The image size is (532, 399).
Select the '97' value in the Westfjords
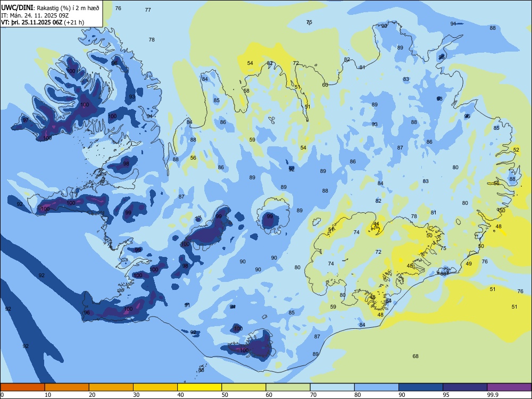pos(26,120)
